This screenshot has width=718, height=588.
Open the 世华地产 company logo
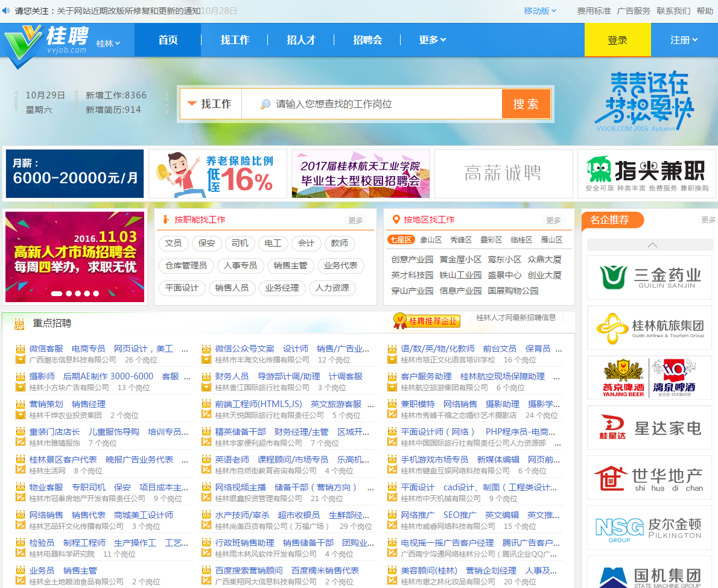point(649,478)
